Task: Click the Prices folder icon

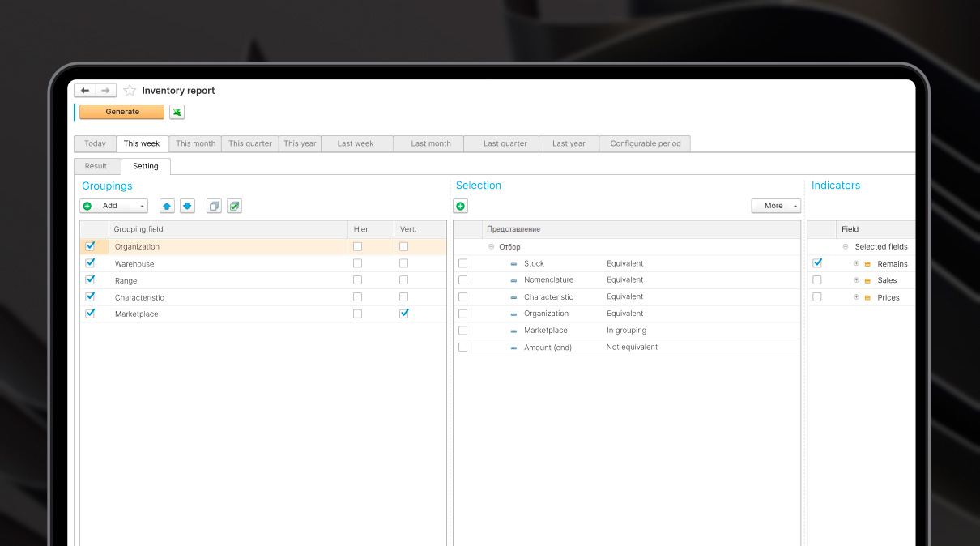Action: tap(867, 297)
